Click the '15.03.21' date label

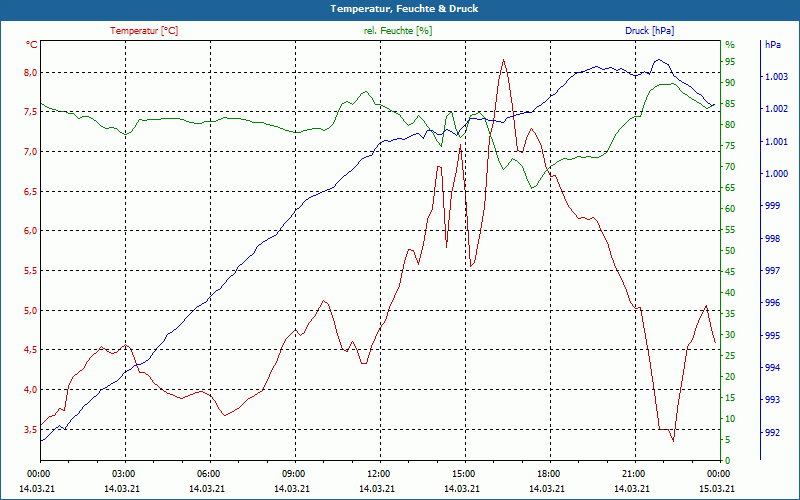coord(717,488)
